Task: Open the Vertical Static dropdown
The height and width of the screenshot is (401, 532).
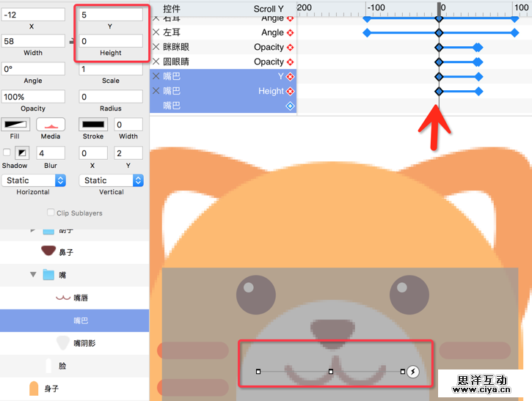Action: point(111,180)
